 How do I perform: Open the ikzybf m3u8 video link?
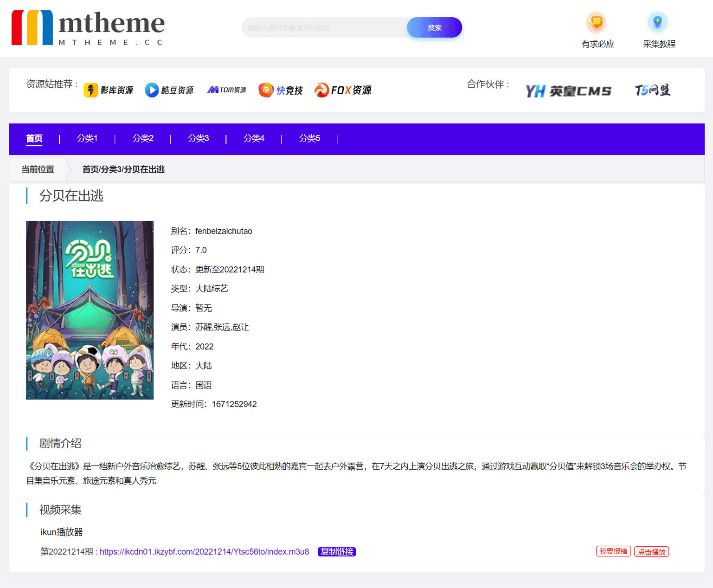pyautogui.click(x=204, y=552)
